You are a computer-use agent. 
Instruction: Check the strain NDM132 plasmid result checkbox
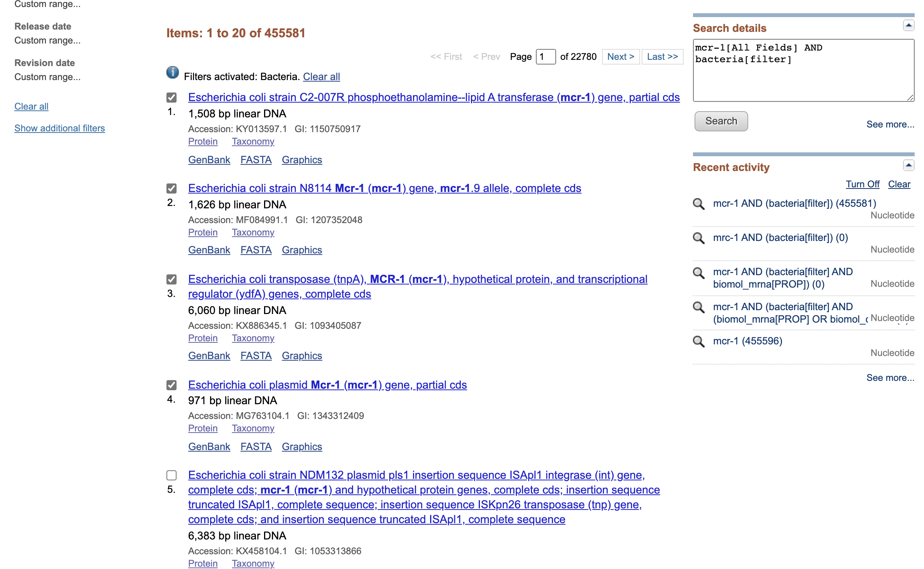171,475
